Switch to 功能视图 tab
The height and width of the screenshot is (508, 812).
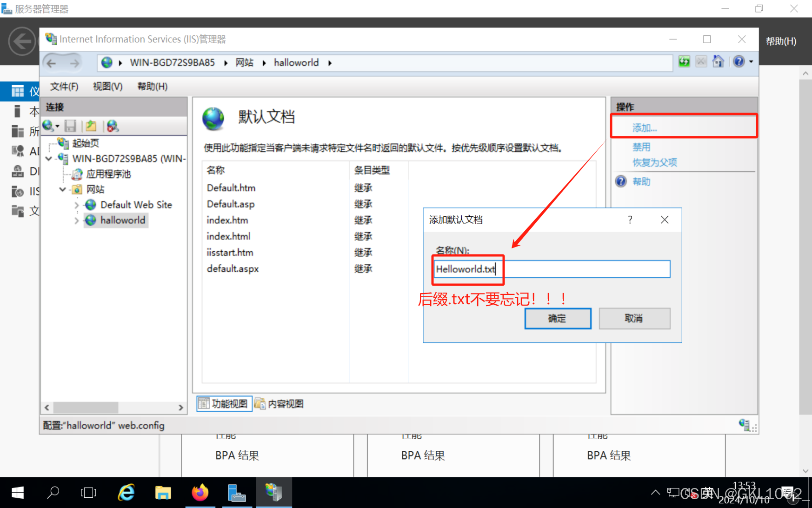pyautogui.click(x=224, y=404)
